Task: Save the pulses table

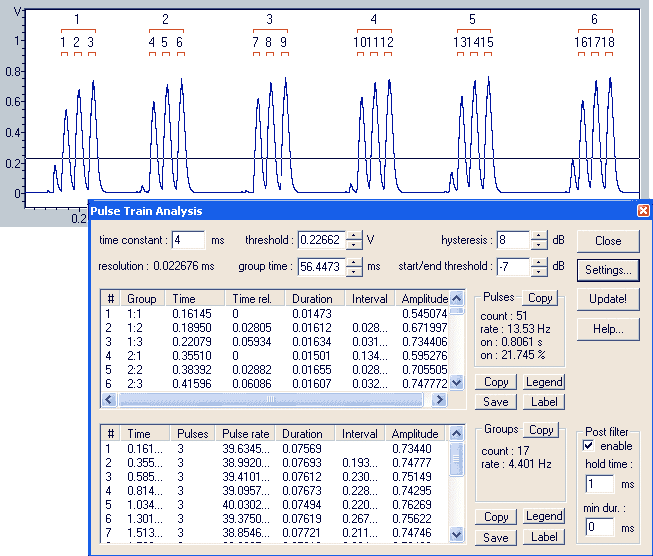Action: click(496, 402)
